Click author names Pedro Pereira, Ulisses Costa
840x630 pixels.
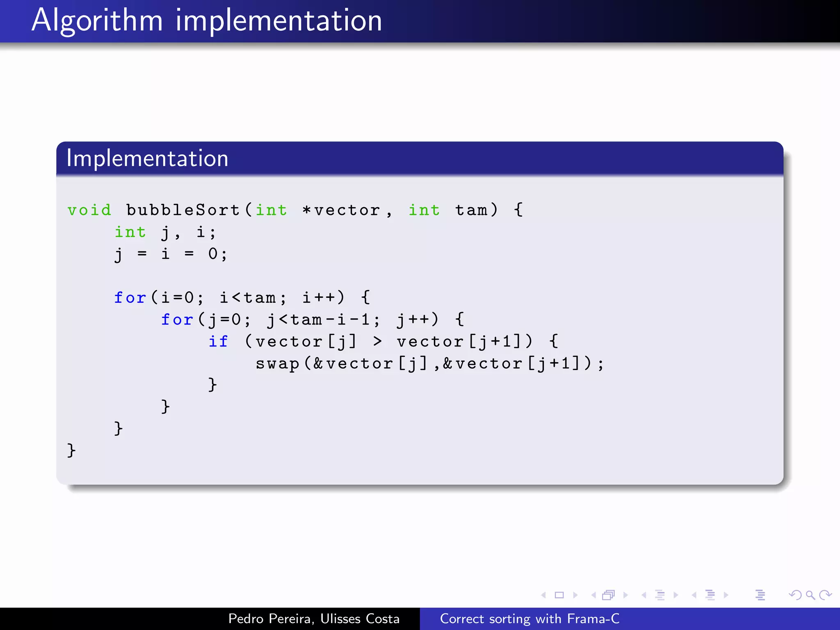point(314,619)
